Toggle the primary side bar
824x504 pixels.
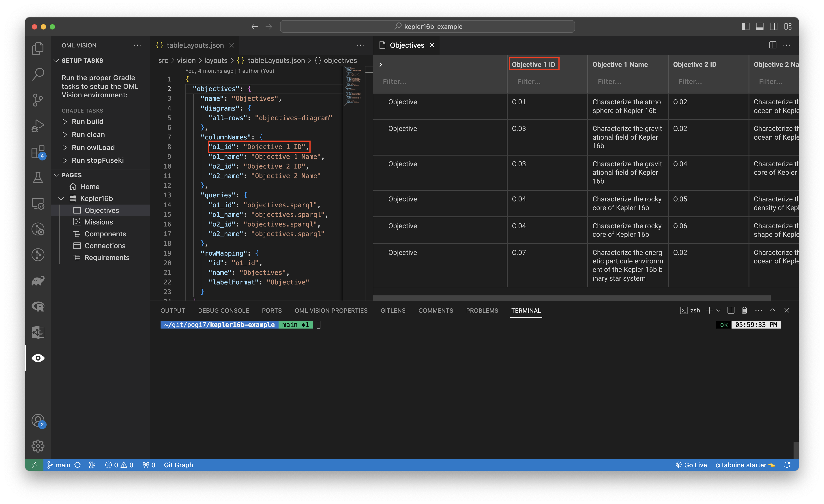(745, 26)
